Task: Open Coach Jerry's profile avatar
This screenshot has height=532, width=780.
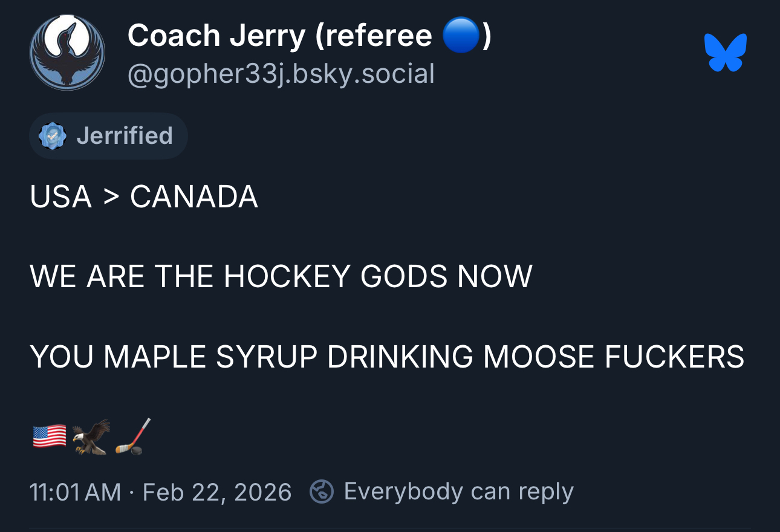Action: (x=67, y=53)
